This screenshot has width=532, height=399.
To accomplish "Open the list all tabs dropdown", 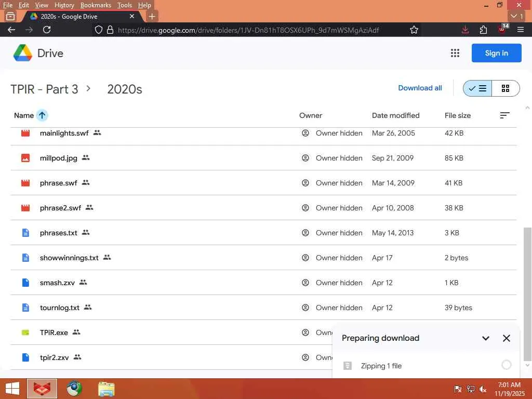I will pyautogui.click(x=517, y=16).
